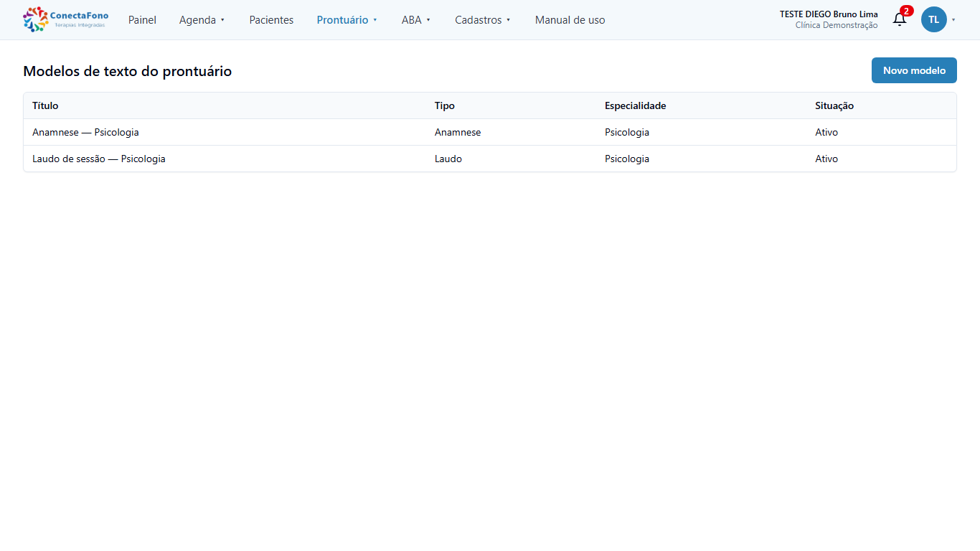
Task: Create a new template with Novo modelo
Action: pyautogui.click(x=914, y=70)
